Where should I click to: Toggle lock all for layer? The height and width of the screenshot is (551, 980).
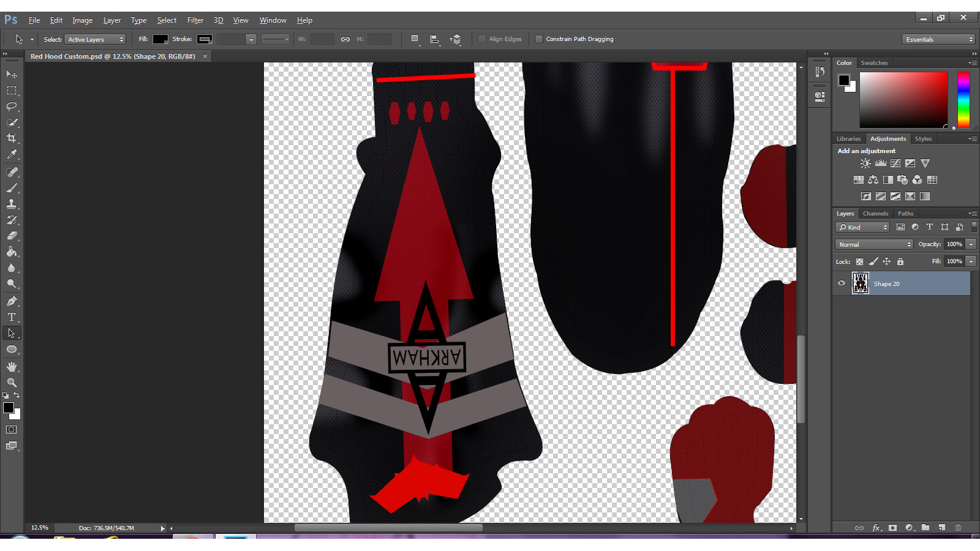click(900, 261)
